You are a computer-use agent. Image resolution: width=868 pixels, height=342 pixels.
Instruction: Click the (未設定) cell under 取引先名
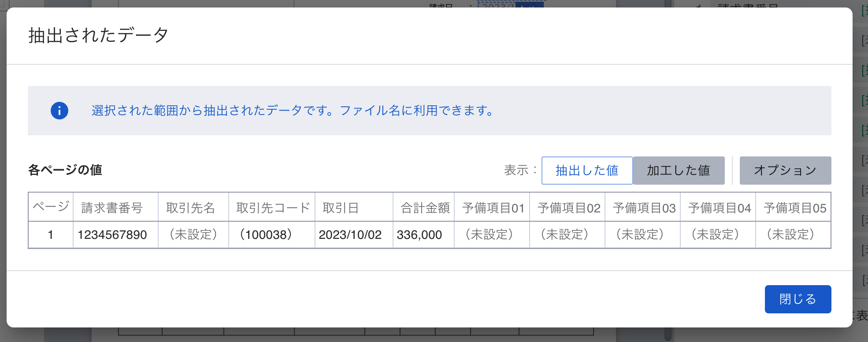tap(193, 234)
